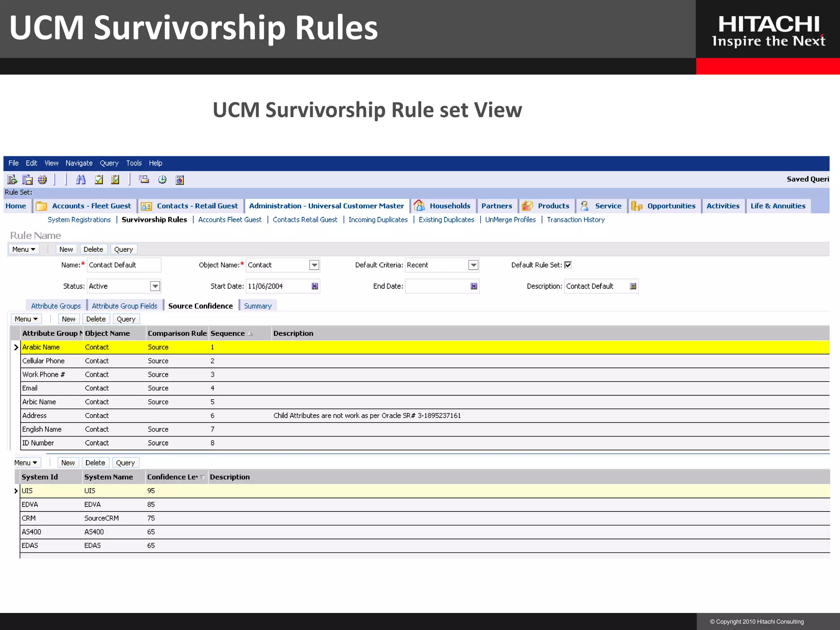Image resolution: width=840 pixels, height=630 pixels.
Task: Click the Name input field
Action: [124, 265]
